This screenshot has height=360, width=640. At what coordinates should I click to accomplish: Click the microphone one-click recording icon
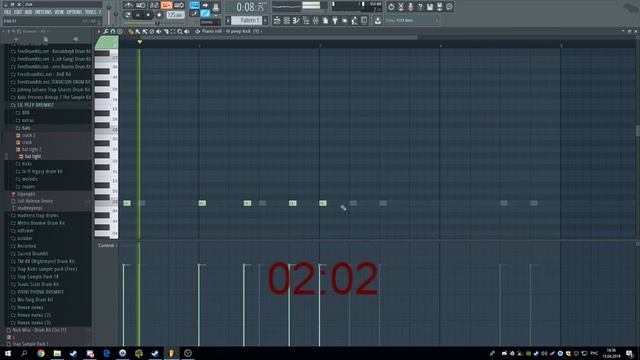411,7
